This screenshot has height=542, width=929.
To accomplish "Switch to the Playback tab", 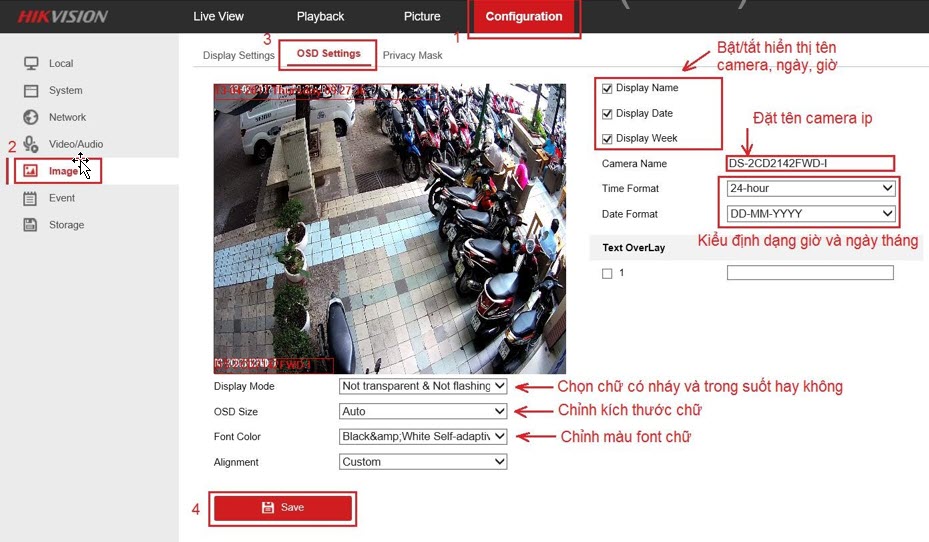I will click(x=320, y=17).
